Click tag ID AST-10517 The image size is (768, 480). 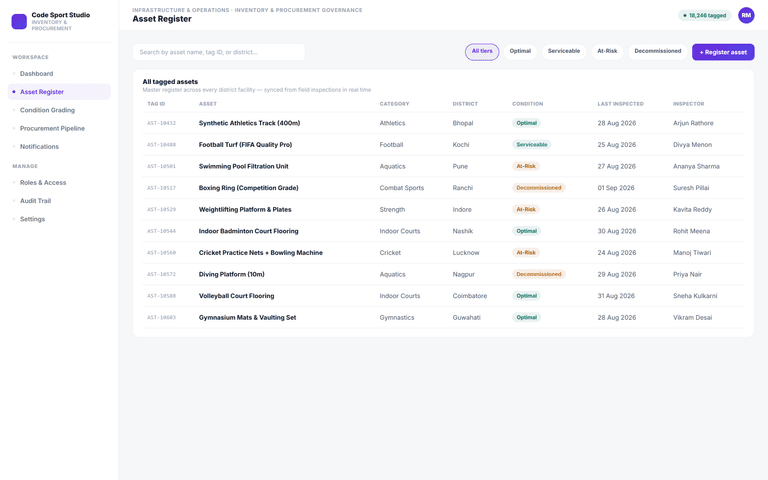(x=162, y=188)
